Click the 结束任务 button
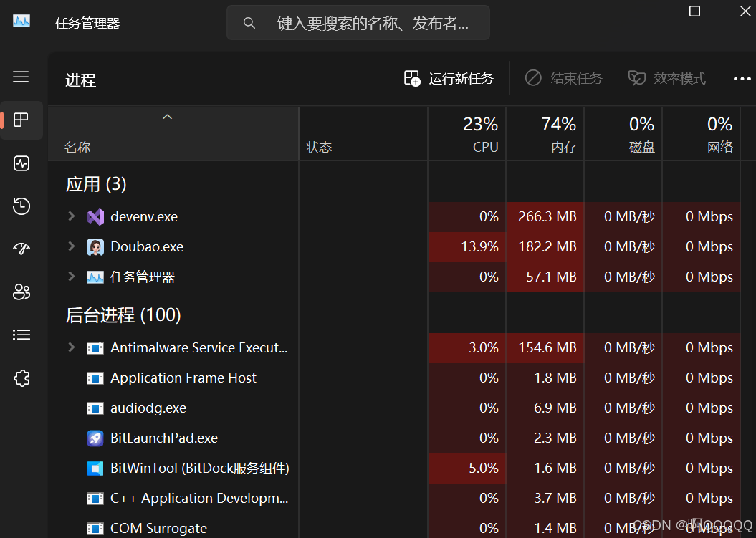This screenshot has width=756, height=538. [x=563, y=78]
